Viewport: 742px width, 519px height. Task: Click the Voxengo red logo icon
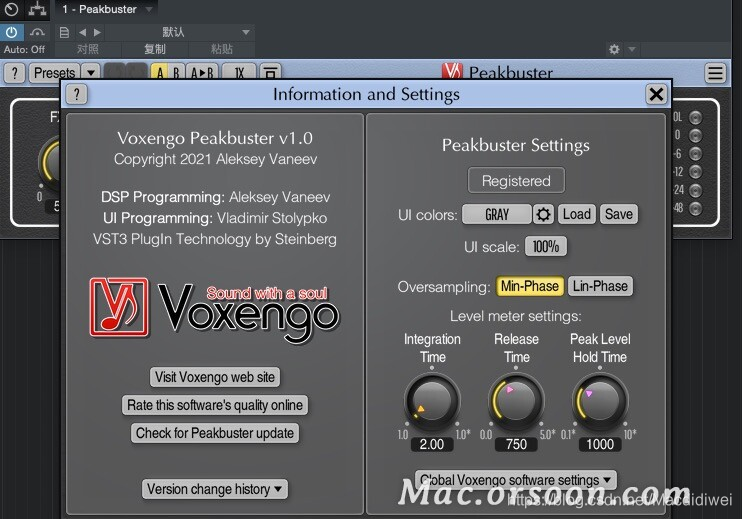[119, 307]
